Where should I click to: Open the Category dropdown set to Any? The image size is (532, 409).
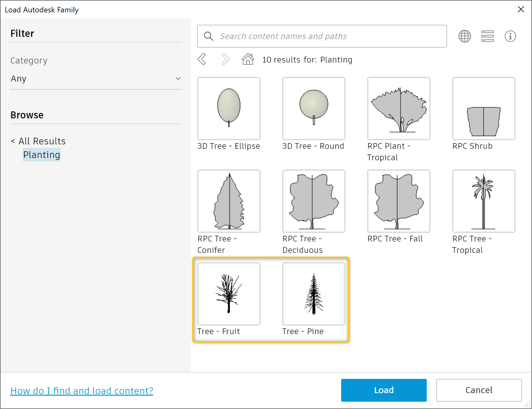96,79
